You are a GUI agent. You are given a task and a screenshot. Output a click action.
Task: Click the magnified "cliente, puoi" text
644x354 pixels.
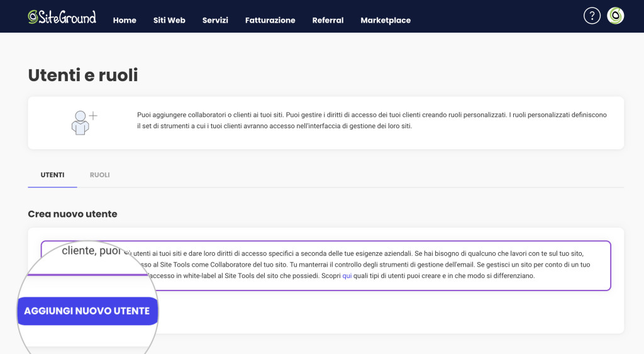pos(91,251)
